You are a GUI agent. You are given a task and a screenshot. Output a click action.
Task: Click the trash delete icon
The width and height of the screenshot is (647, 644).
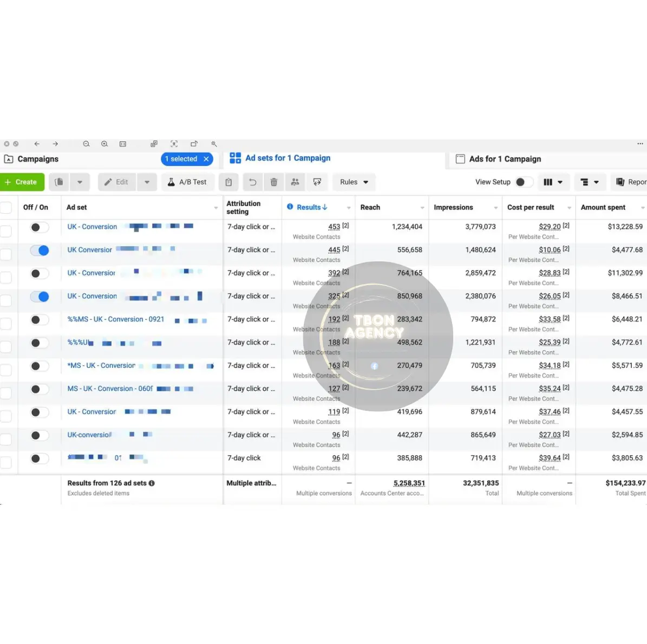274,182
